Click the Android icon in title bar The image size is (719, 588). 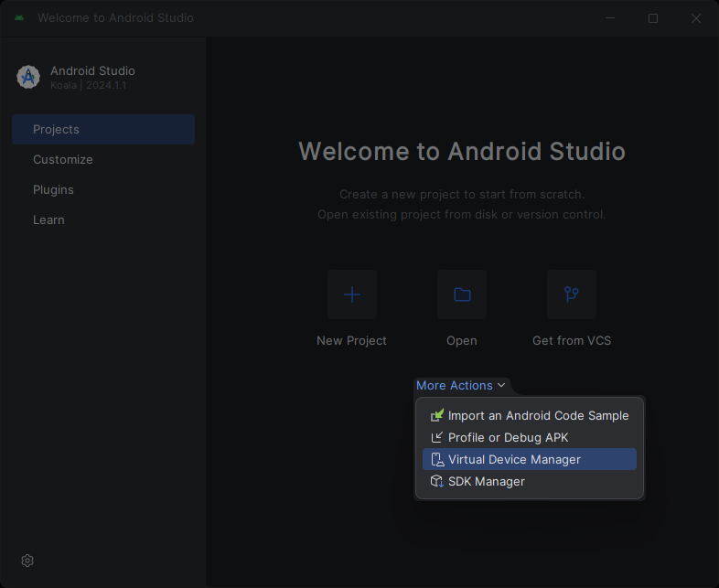point(19,18)
